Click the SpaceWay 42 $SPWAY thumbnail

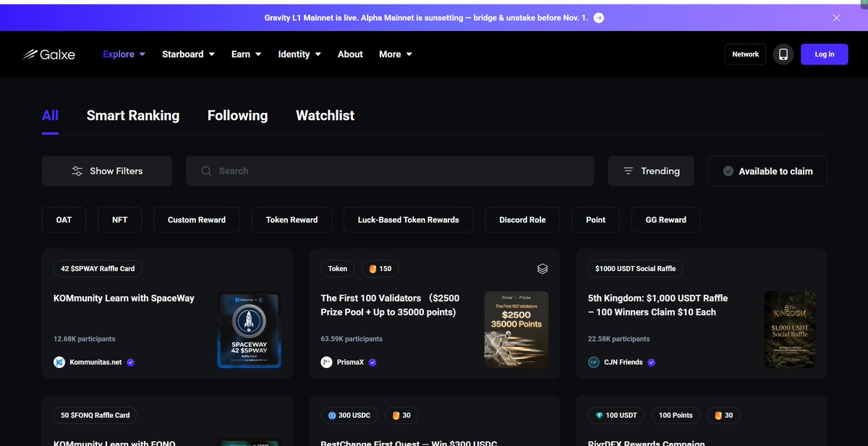[x=250, y=330]
